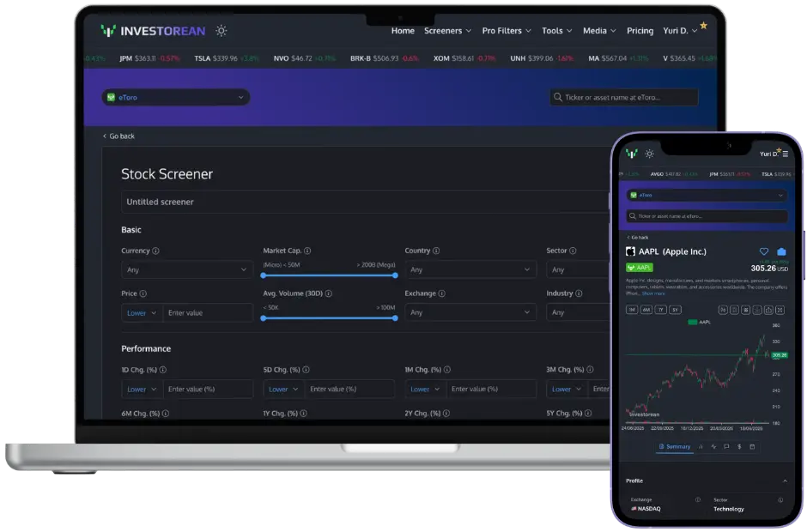Select the 6M chart range button
The width and height of the screenshot is (807, 532).
[646, 310]
